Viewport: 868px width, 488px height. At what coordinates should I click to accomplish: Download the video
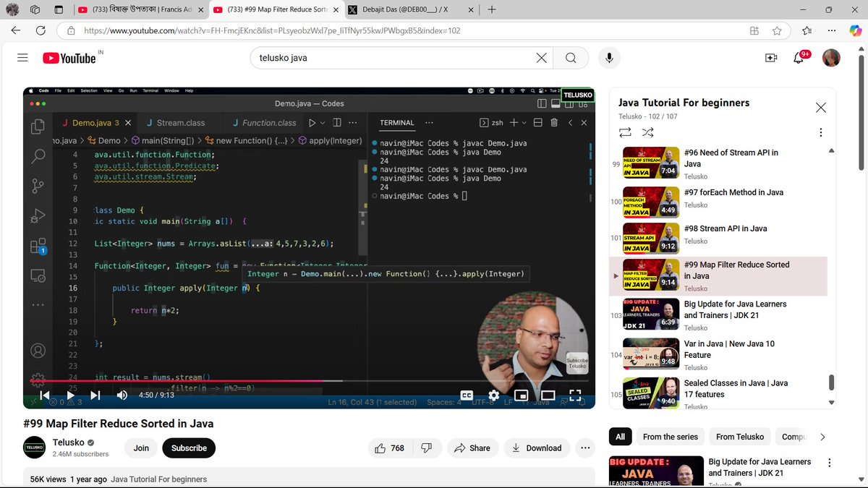(x=536, y=448)
